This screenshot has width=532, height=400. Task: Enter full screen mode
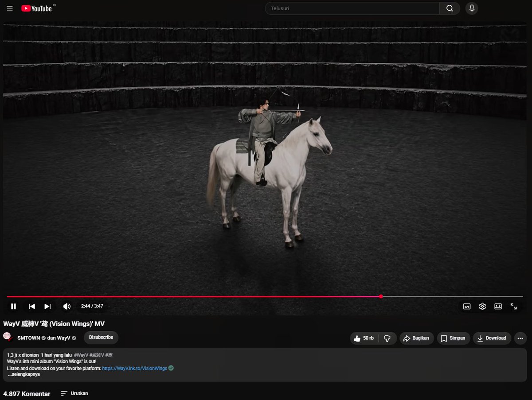(x=513, y=306)
